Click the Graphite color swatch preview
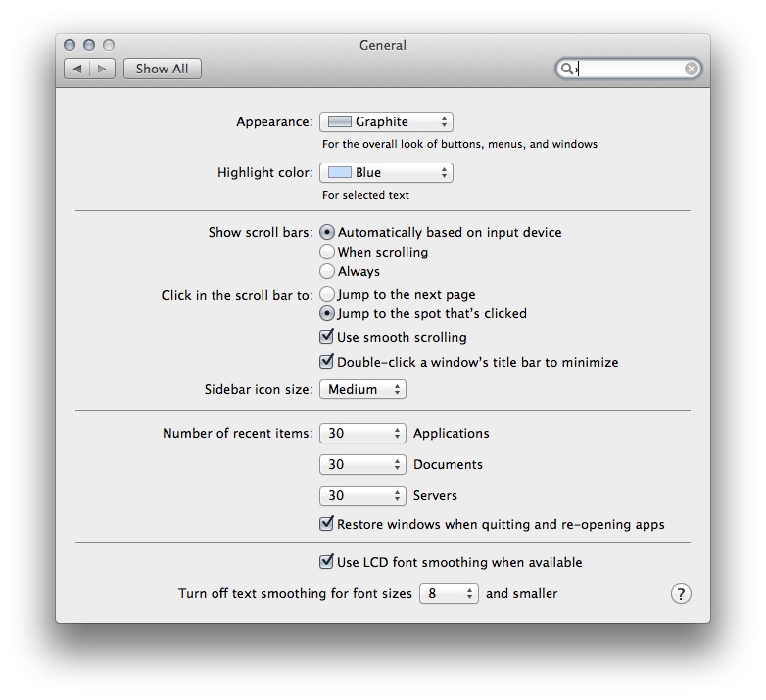 [340, 122]
